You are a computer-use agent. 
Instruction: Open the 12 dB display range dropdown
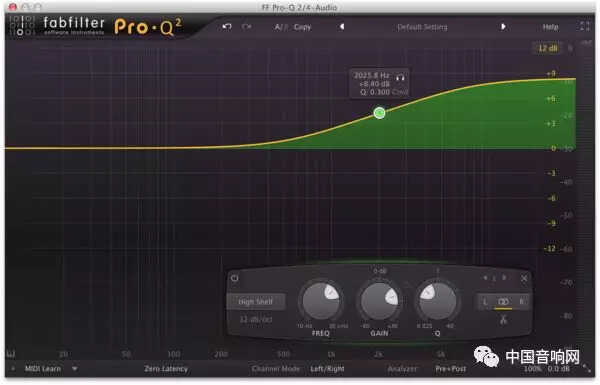548,48
